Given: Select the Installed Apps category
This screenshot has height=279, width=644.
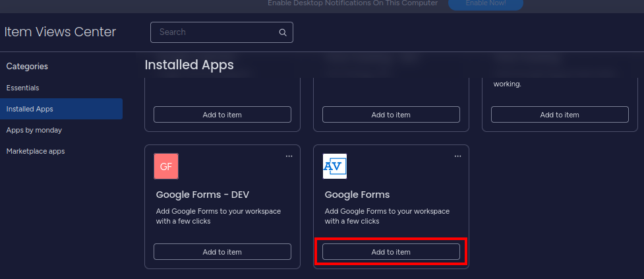Looking at the screenshot, I should [61, 109].
